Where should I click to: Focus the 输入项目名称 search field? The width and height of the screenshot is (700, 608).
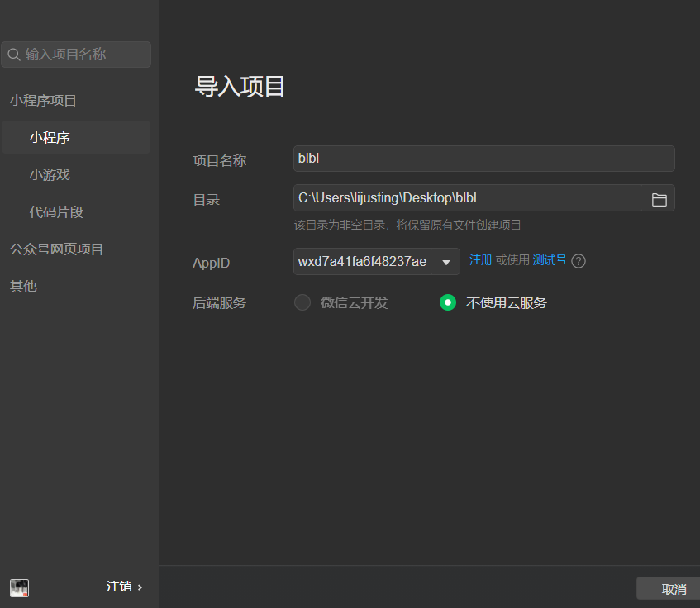click(x=76, y=55)
